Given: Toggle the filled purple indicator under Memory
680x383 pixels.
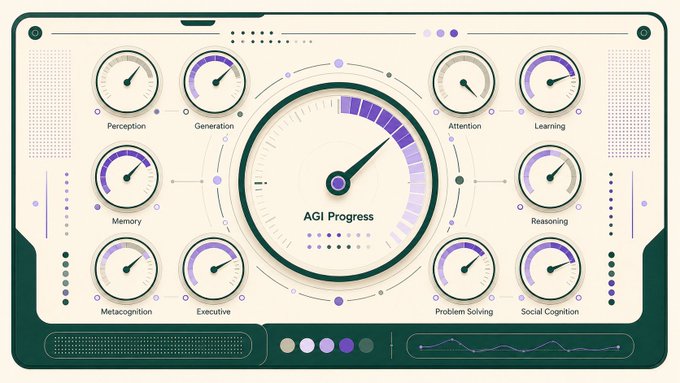Looking at the screenshot, I should (x=97, y=207).
